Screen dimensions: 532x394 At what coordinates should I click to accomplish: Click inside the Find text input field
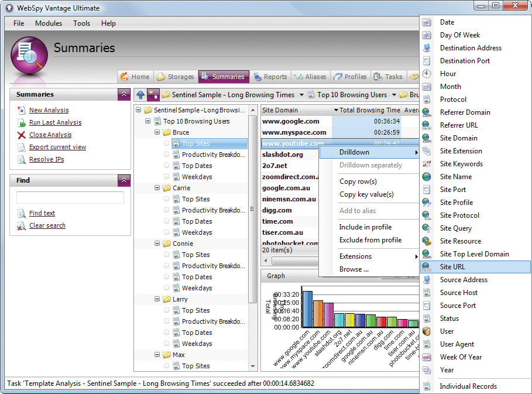(x=70, y=198)
